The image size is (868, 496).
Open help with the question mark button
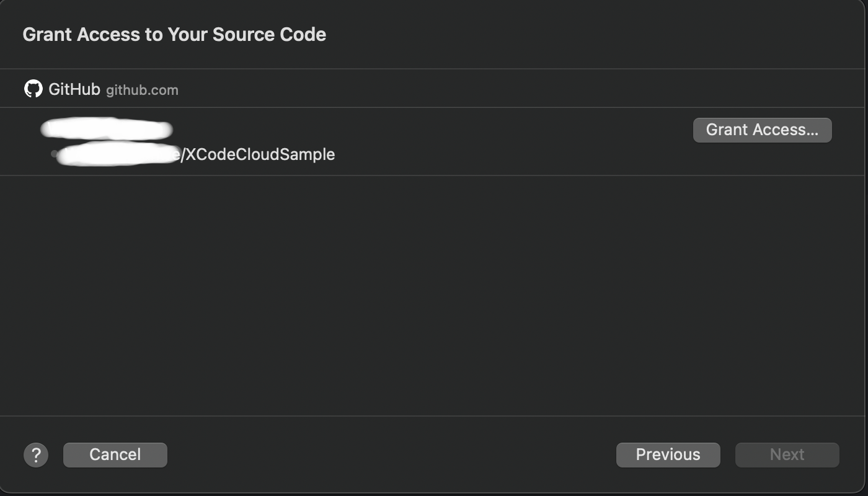pyautogui.click(x=36, y=455)
